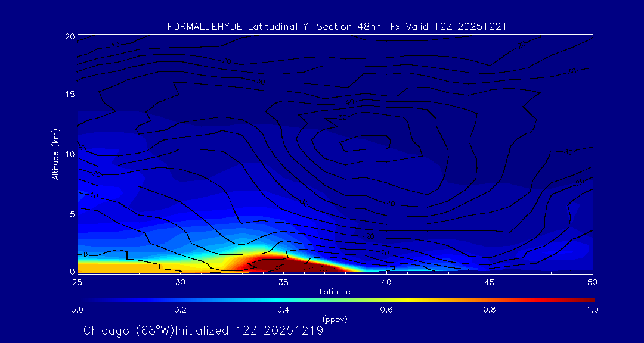The image size is (644, 343).
Task: Select the 10 km altitude tick label
Action: (x=69, y=154)
